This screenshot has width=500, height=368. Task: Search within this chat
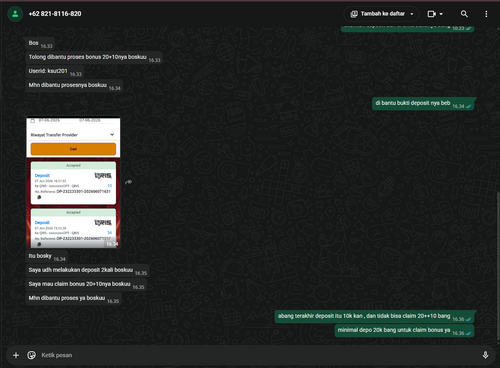[x=464, y=14]
